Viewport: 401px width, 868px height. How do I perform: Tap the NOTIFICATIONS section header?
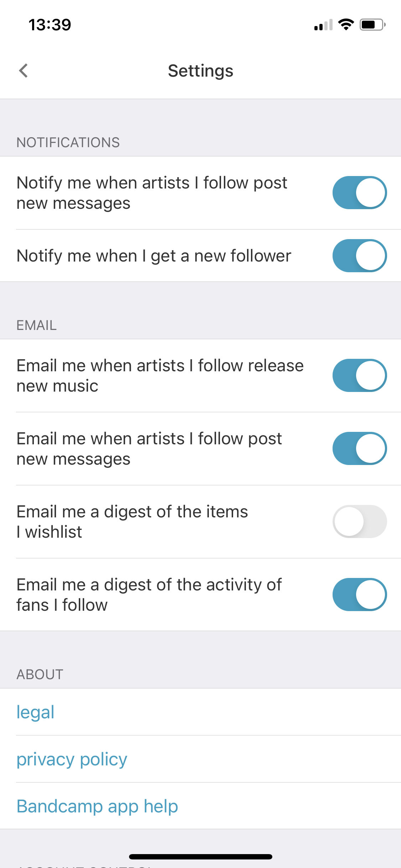(x=68, y=143)
